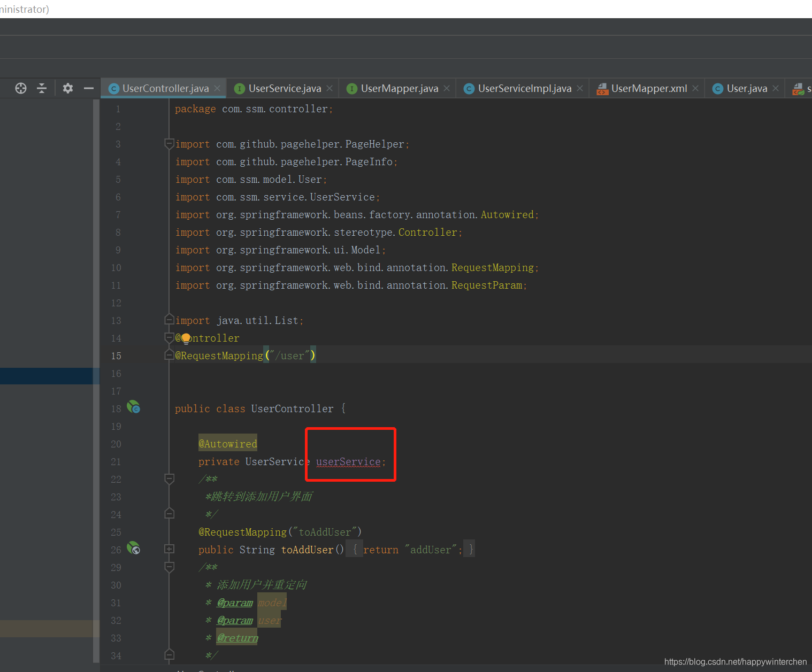Image resolution: width=812 pixels, height=672 pixels.
Task: Close the UserServiceImpl.java tab
Action: [x=580, y=88]
